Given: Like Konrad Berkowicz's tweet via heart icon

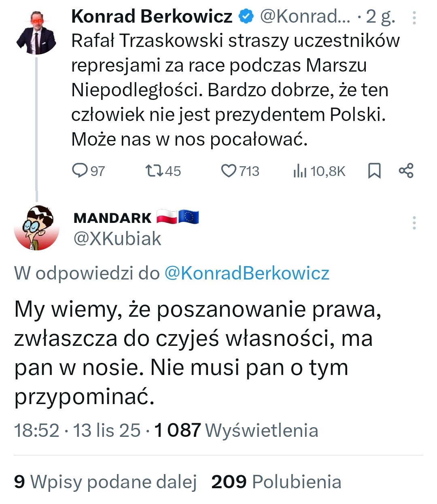Looking at the screenshot, I should [x=229, y=171].
